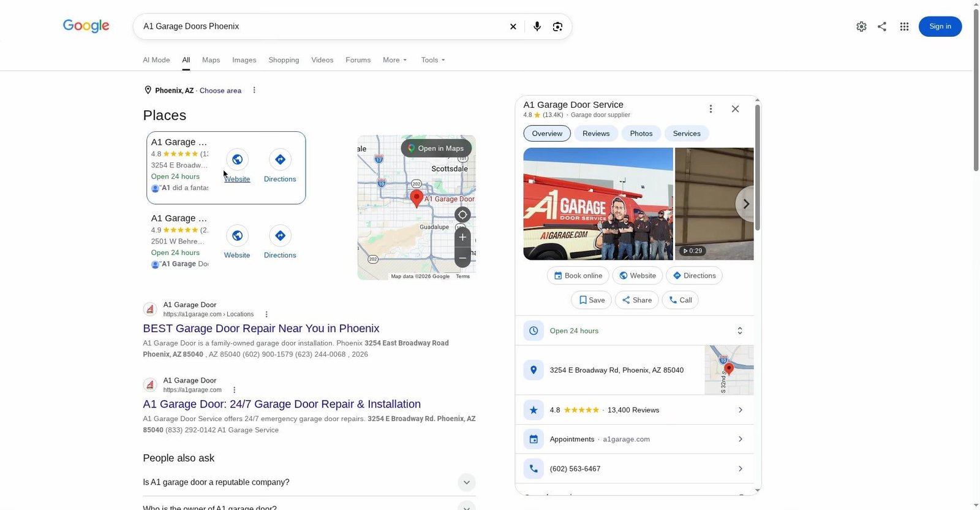
Task: Zoom in on the map
Action: [462, 237]
